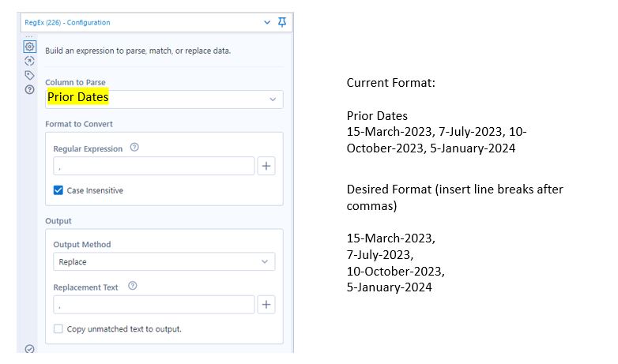Open the Output Method dropdown
This screenshot has height=364, width=618.
click(164, 261)
